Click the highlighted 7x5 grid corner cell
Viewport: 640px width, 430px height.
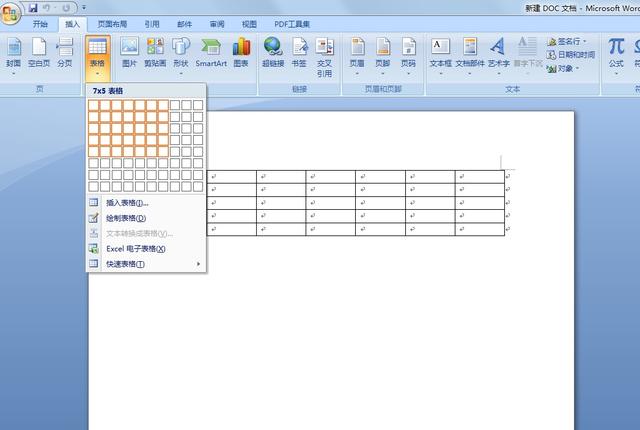(163, 151)
